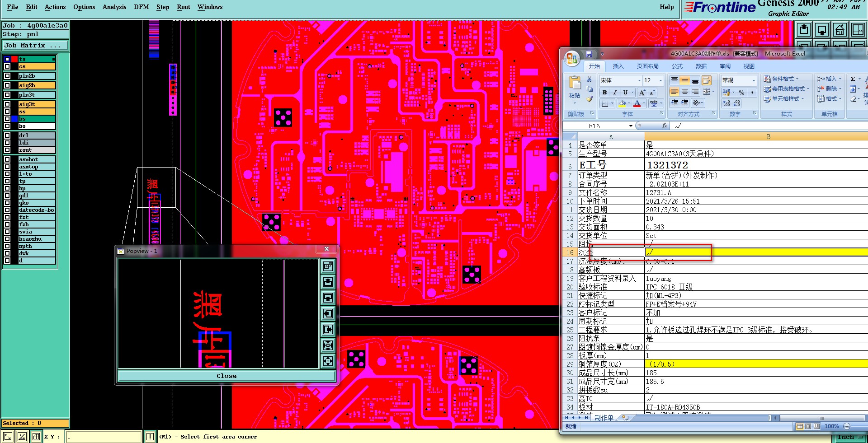Open the Job Matrix button

point(35,46)
